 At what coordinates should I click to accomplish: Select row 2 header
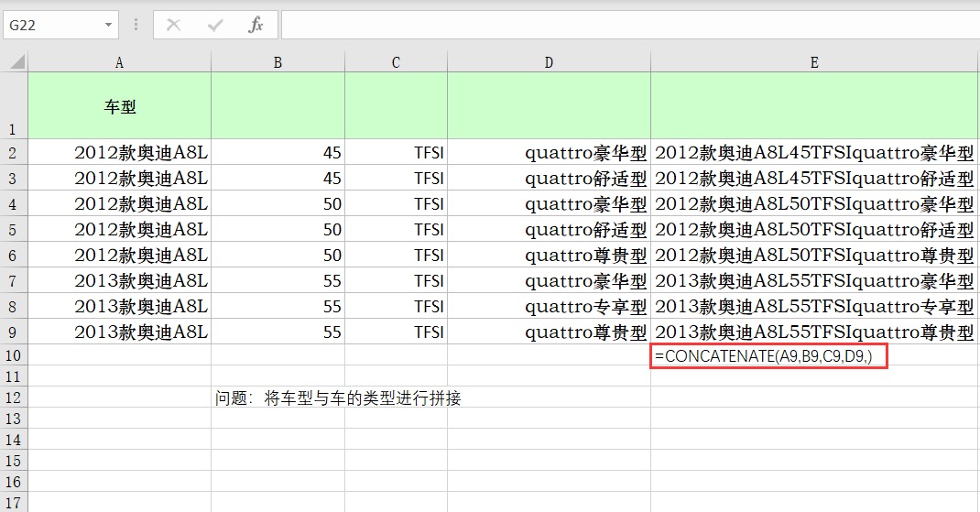tap(13, 153)
